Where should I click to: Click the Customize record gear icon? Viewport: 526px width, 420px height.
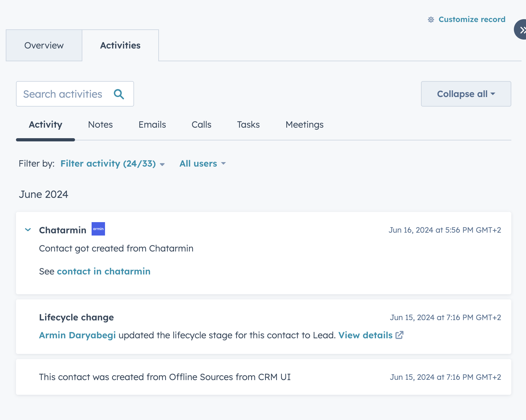point(431,20)
